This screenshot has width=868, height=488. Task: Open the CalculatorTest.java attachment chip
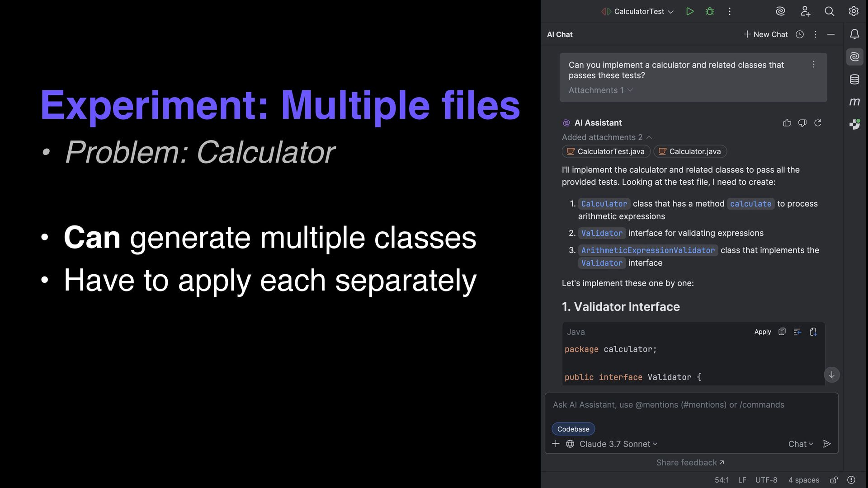[x=606, y=151]
